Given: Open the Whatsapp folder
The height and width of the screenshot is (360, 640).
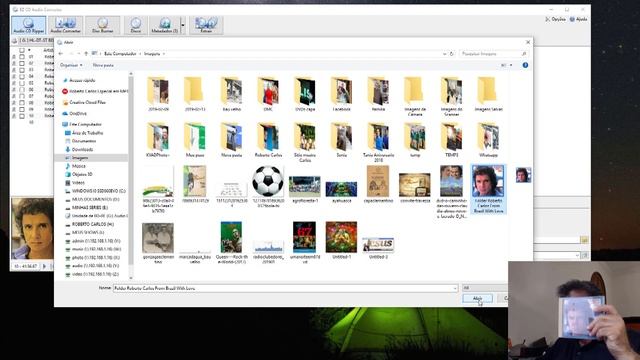Looking at the screenshot, I should pyautogui.click(x=488, y=140).
